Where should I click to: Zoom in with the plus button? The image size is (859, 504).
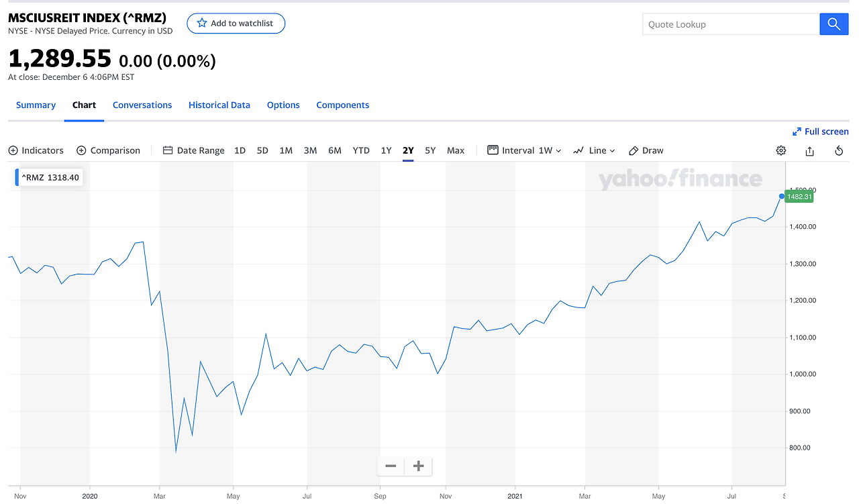coord(419,466)
